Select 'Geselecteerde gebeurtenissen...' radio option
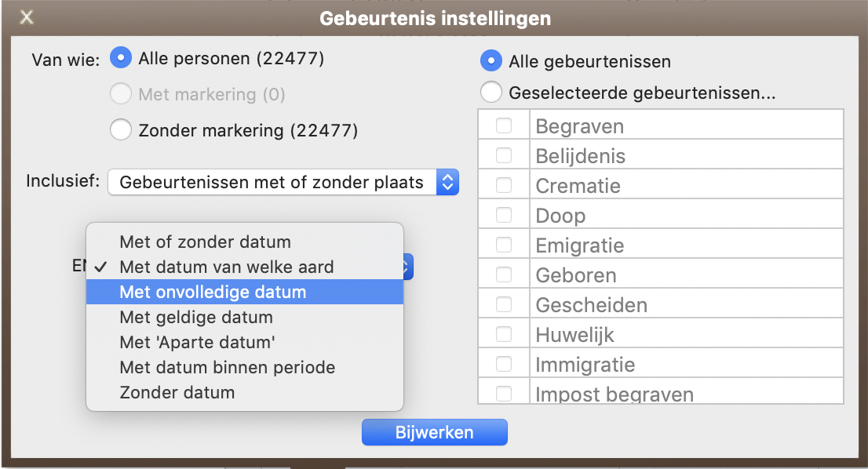Screen dimensions: 868x469 (491, 93)
